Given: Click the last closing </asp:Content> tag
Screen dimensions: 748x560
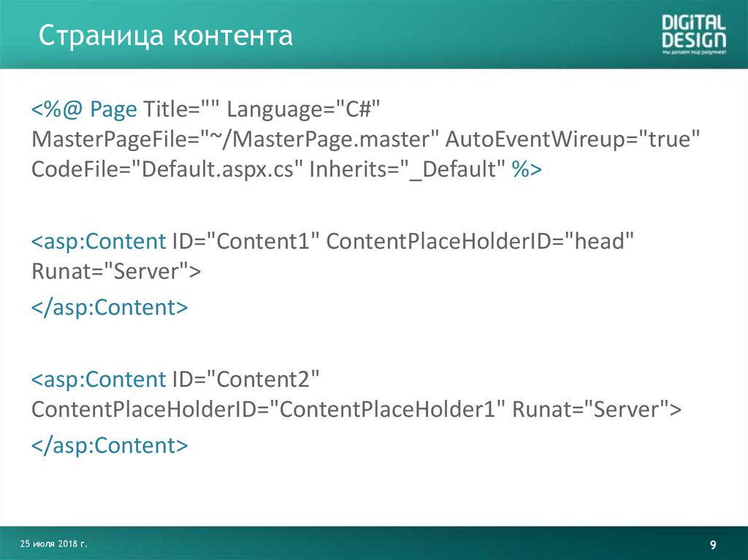Looking at the screenshot, I should (x=110, y=445).
